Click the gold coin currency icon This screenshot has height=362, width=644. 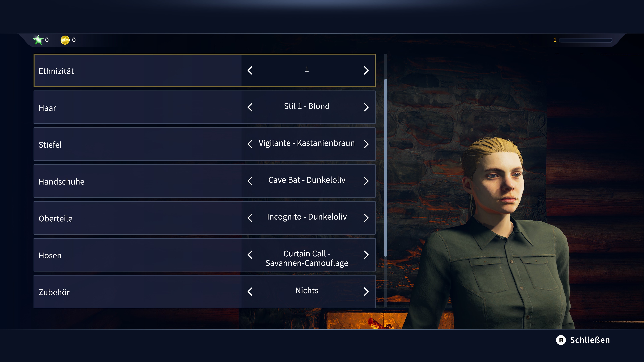point(65,40)
